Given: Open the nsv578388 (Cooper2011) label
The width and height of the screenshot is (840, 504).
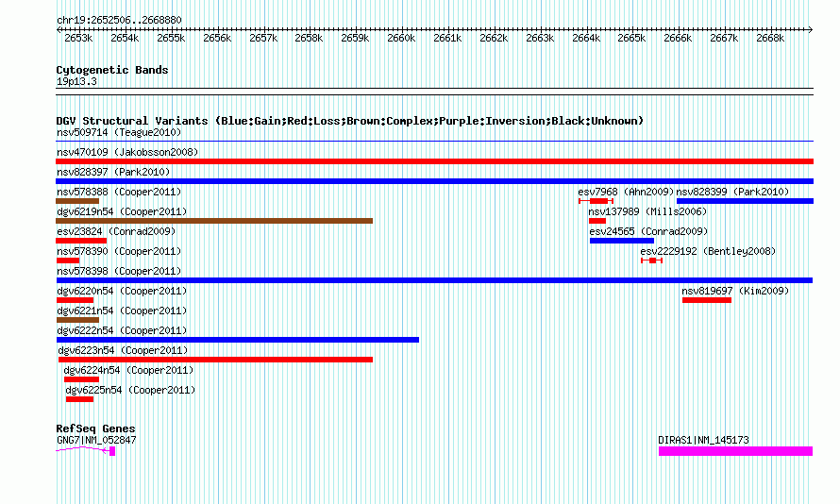Looking at the screenshot, I should [119, 192].
